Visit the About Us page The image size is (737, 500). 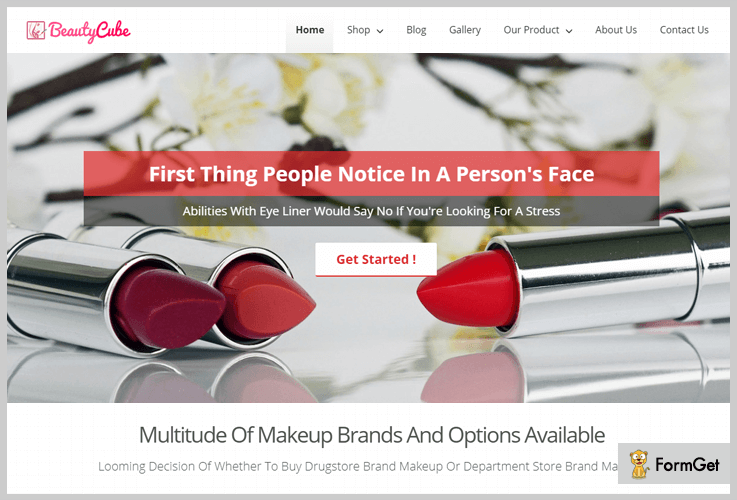pyautogui.click(x=616, y=30)
